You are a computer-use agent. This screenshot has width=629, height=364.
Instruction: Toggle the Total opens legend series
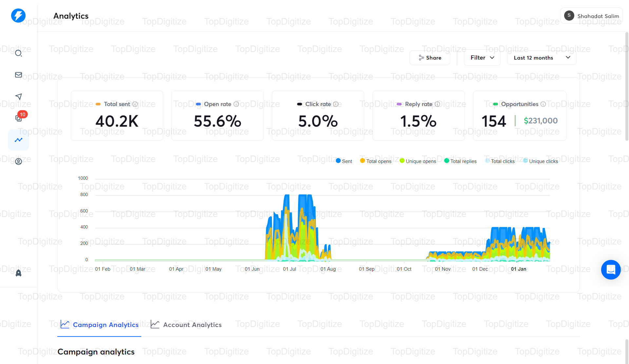(x=376, y=161)
